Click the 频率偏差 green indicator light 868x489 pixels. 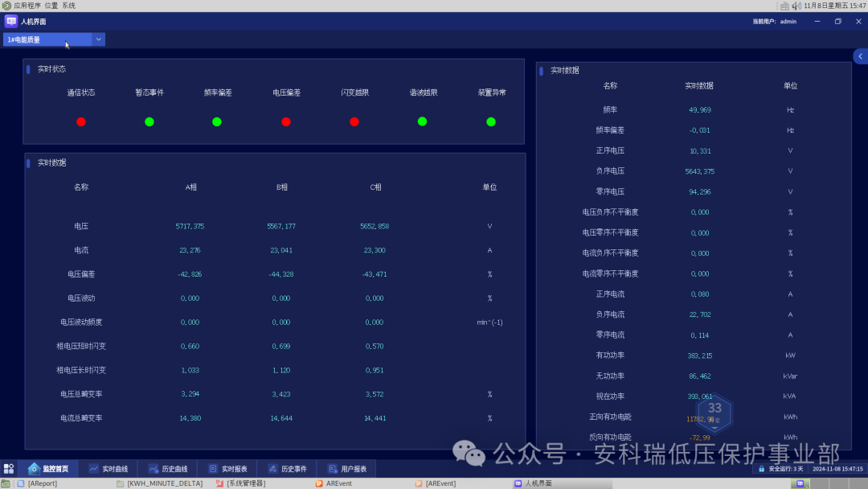(x=217, y=121)
